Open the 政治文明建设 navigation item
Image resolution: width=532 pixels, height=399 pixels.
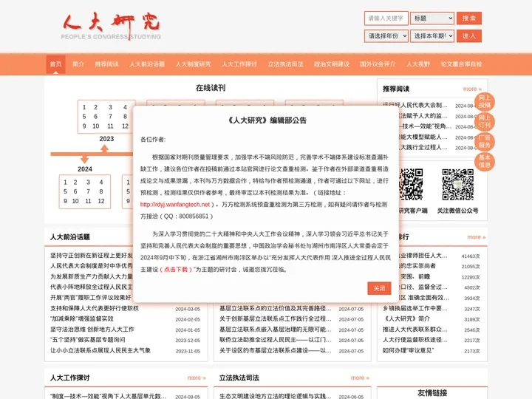332,64
